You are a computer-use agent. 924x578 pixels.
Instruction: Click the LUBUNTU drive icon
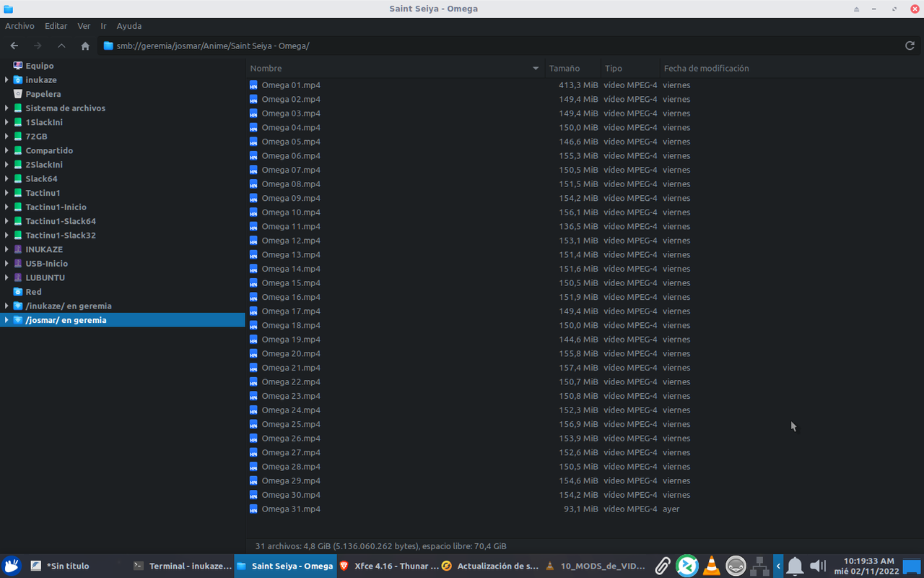18,277
